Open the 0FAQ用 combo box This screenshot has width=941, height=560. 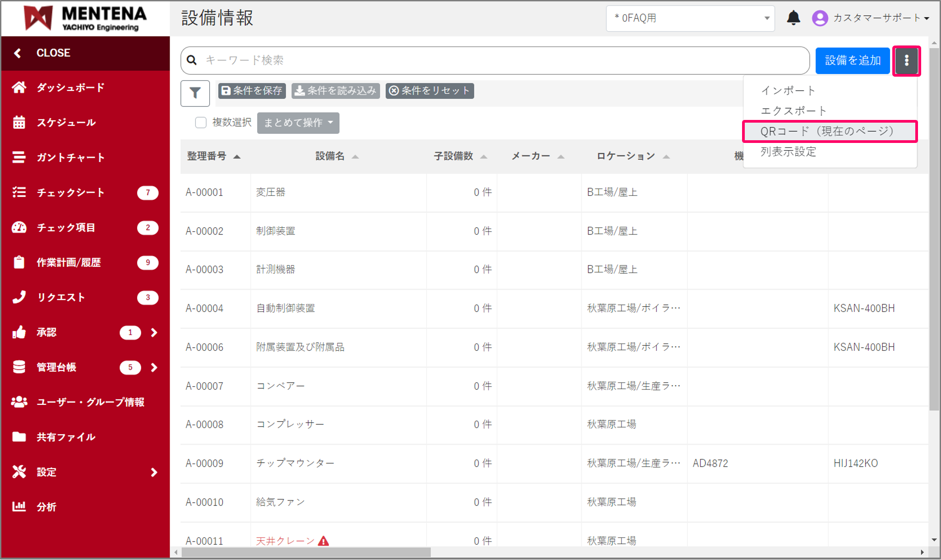690,18
